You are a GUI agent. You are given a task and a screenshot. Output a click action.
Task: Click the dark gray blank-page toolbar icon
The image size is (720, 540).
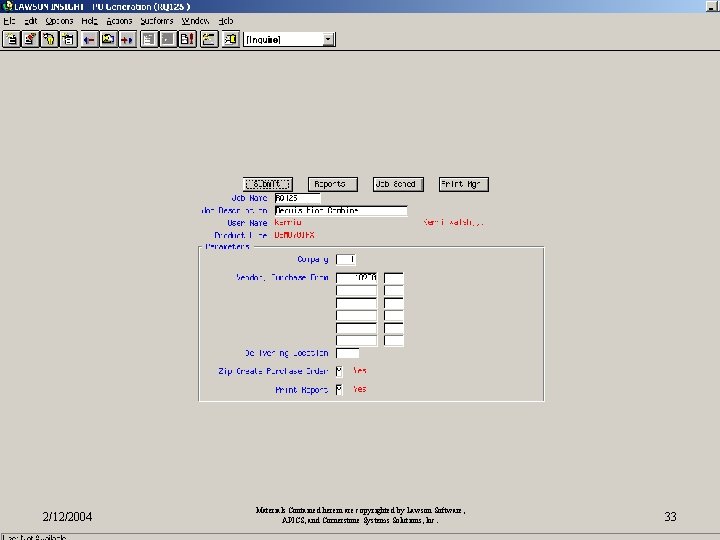point(168,39)
